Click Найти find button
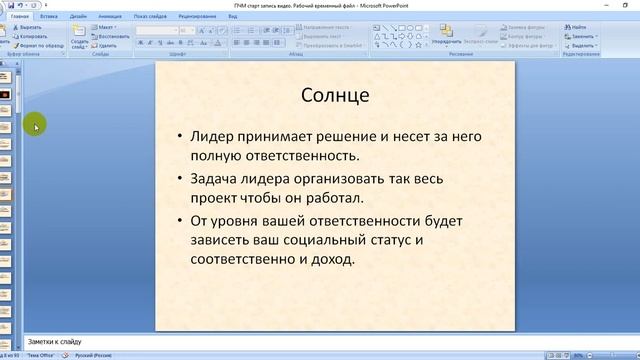Screen dimensions: 640x360 (x=576, y=27)
